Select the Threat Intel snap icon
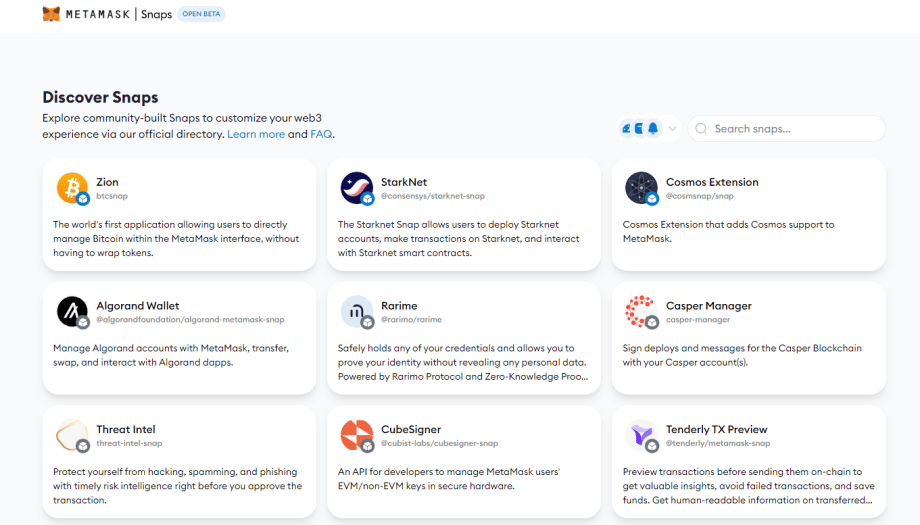Screen dimensions: 920x525 [x=72, y=435]
